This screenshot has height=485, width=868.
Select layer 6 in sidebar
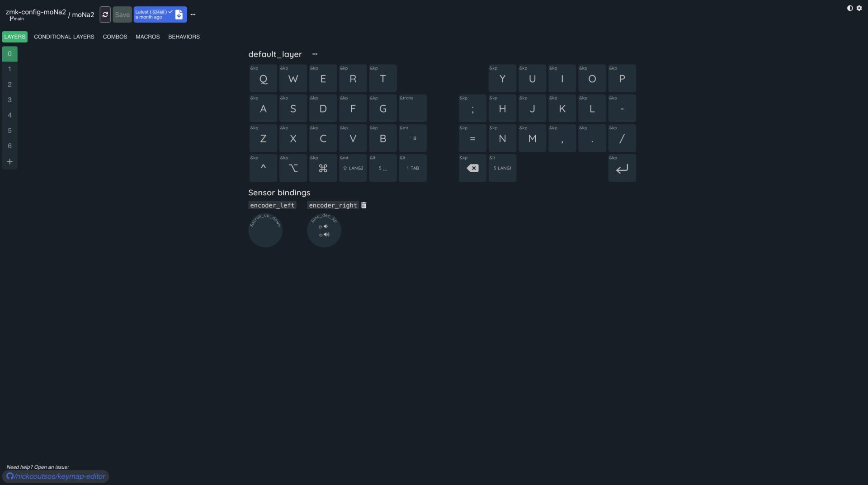pyautogui.click(x=9, y=146)
